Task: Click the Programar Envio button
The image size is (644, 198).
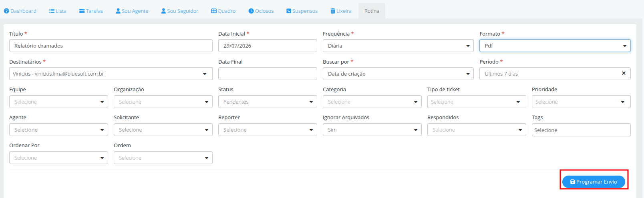Action: [x=594, y=182]
